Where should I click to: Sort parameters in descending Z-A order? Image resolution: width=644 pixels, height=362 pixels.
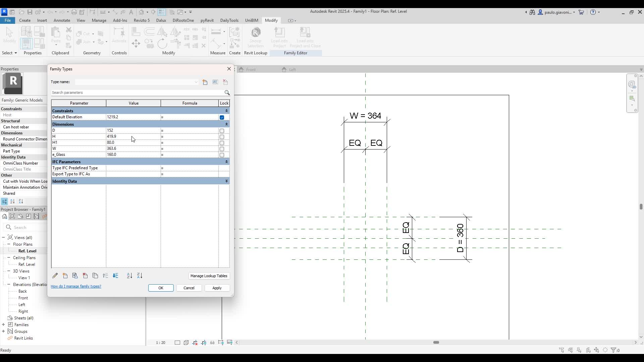[x=140, y=276]
